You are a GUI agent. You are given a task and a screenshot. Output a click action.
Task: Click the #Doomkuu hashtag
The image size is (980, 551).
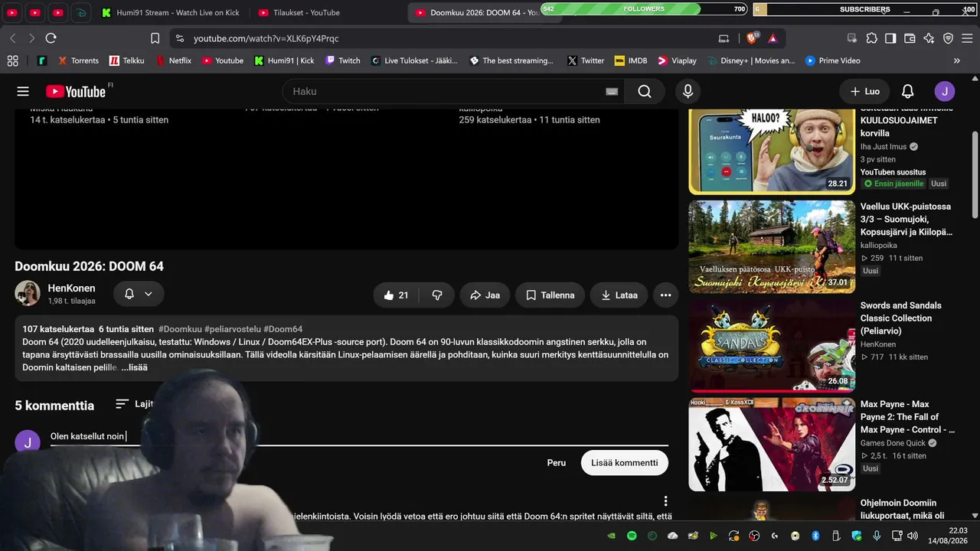pos(181,329)
